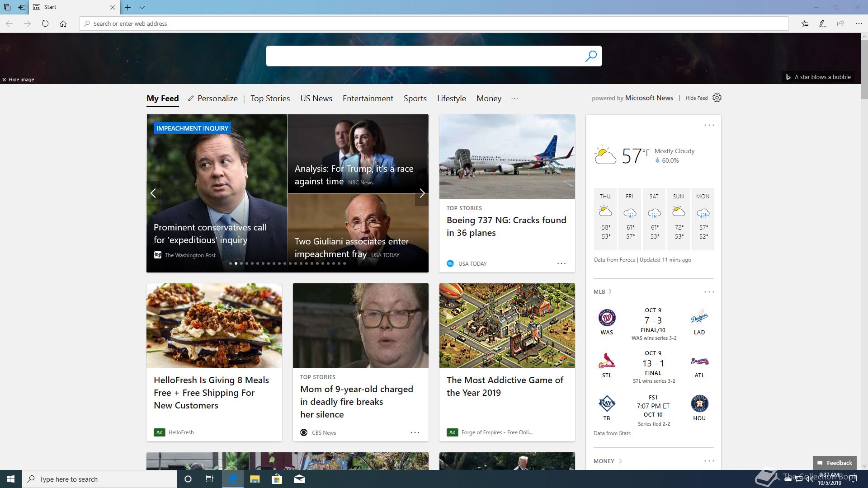Click the Boeing 737 airplane thumbnail
This screenshot has height=488, width=868.
pos(507,156)
